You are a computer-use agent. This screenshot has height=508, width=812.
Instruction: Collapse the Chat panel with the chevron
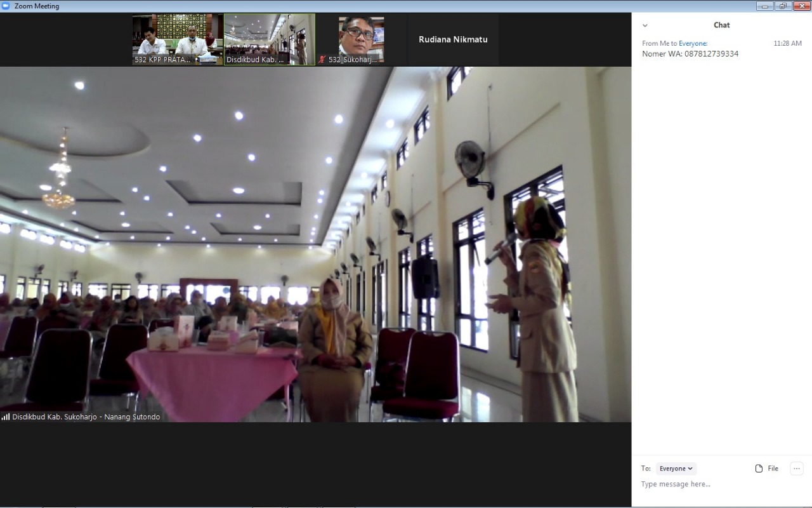(645, 25)
